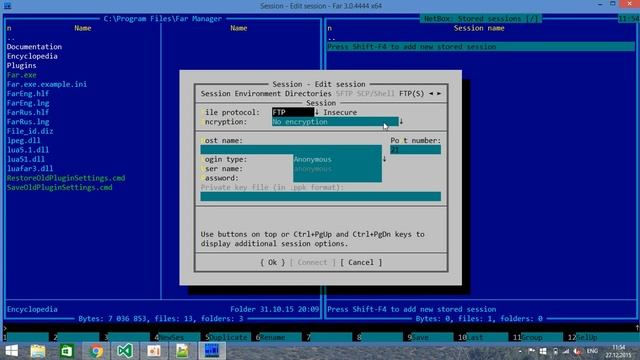Select FarEng.lng file

point(28,103)
